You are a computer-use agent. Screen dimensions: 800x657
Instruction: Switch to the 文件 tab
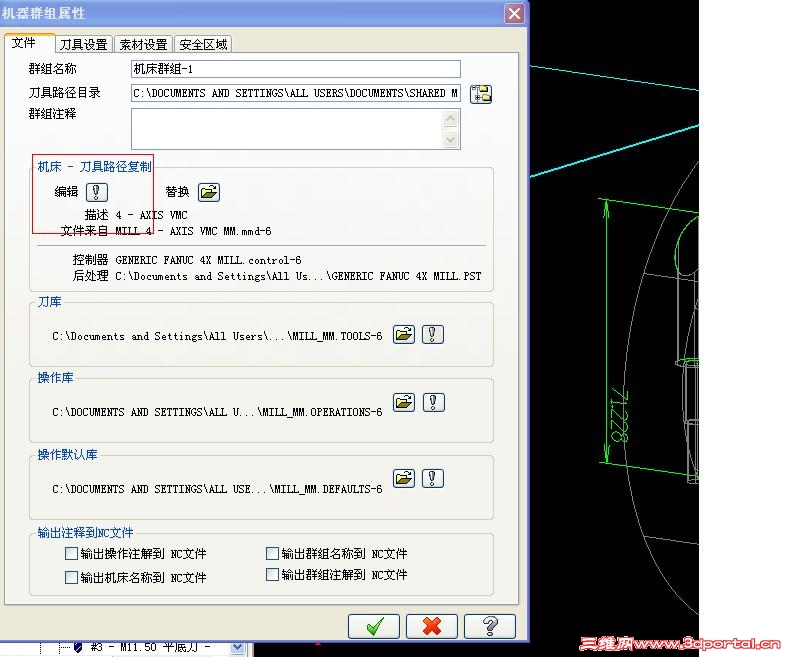(x=29, y=43)
